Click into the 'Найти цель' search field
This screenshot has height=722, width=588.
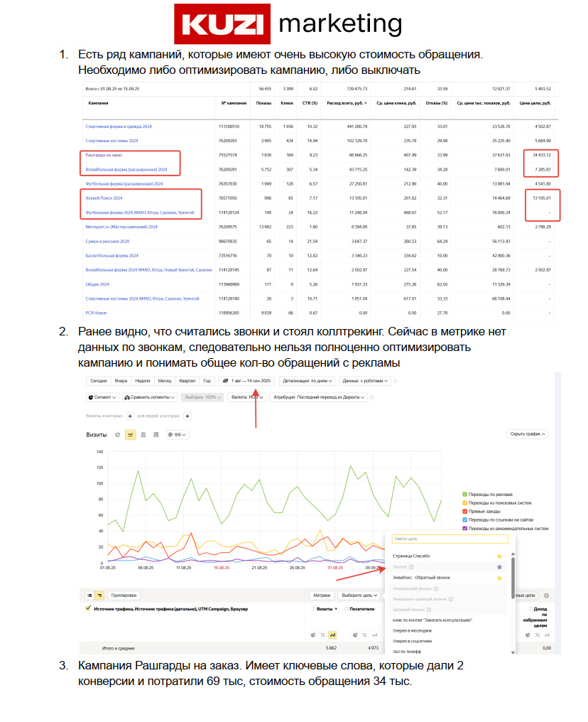[450, 539]
